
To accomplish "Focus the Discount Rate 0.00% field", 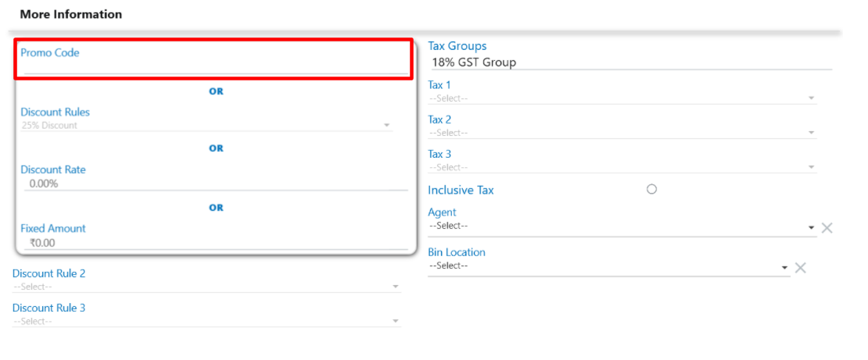I will (x=215, y=184).
